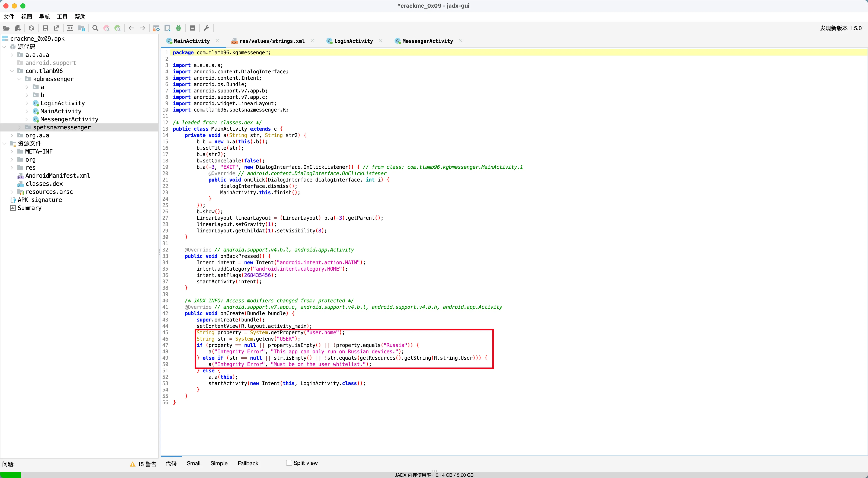Click the green memory usage progress bar
This screenshot has height=478, width=868.
pos(11,475)
